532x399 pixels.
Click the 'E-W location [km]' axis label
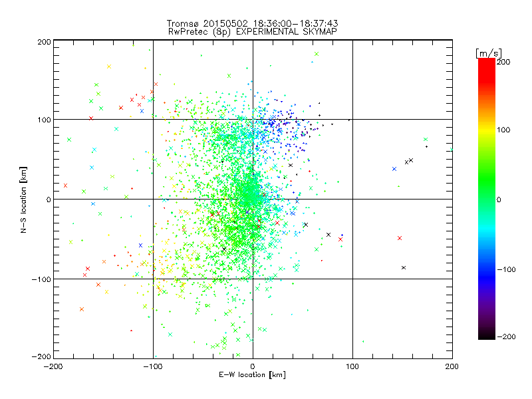[x=253, y=375]
